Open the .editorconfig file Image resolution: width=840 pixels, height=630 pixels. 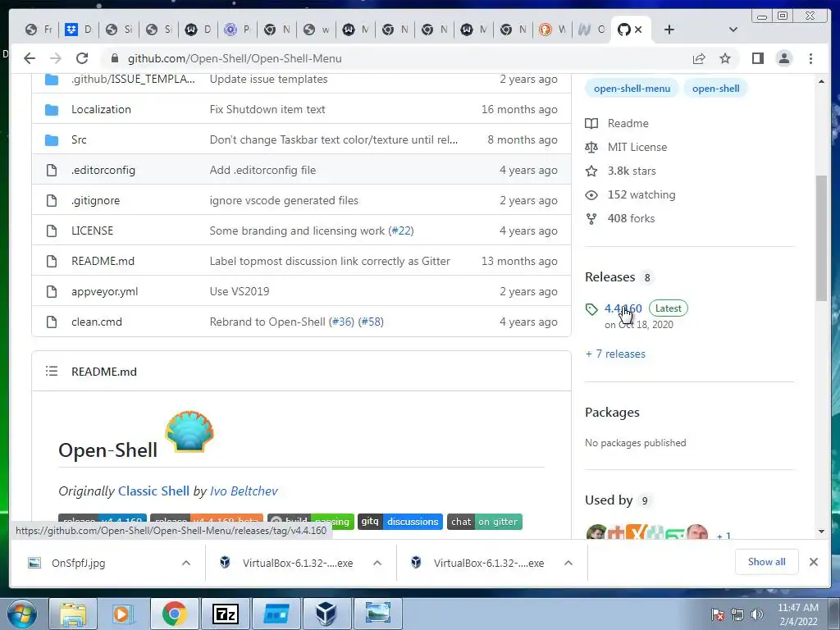click(x=103, y=171)
